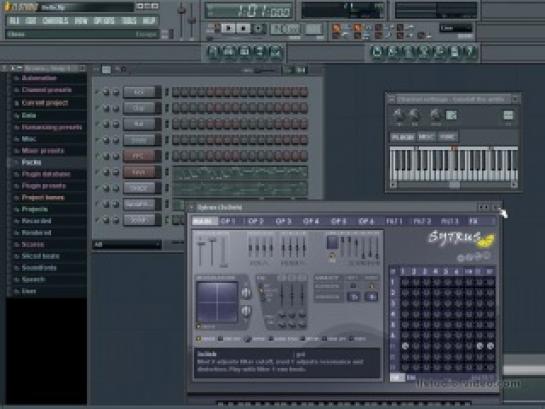The height and width of the screenshot is (409, 545).
Task: Click the play button in transport
Action: pos(228,28)
